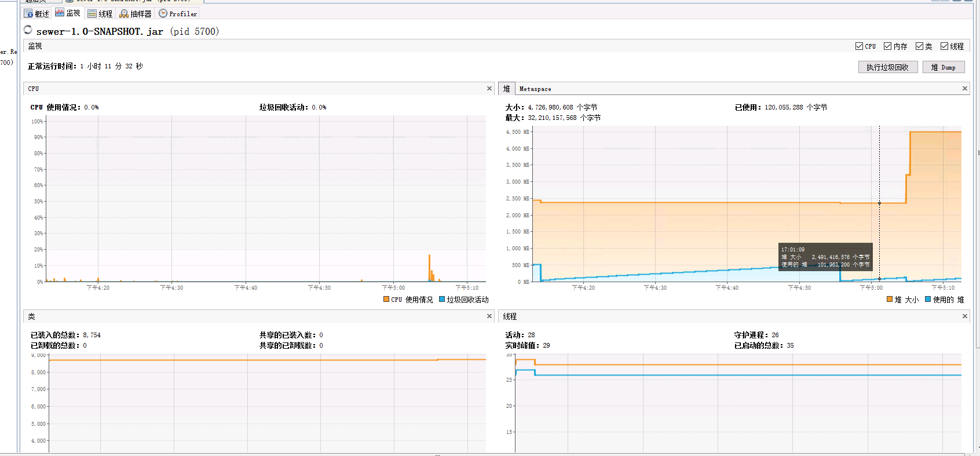Toggle the 线程 threads checkbox at top right
Viewport: 980px width, 456px height.
tap(945, 46)
